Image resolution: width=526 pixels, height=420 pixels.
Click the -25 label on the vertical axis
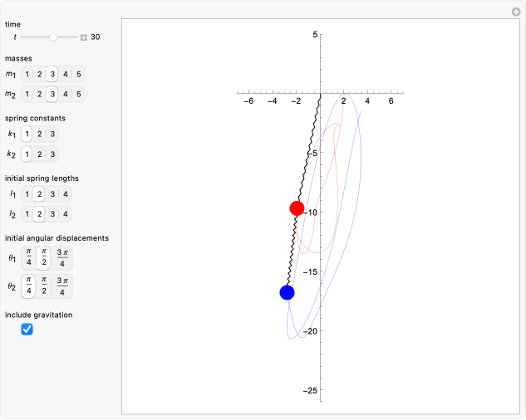[x=310, y=390]
